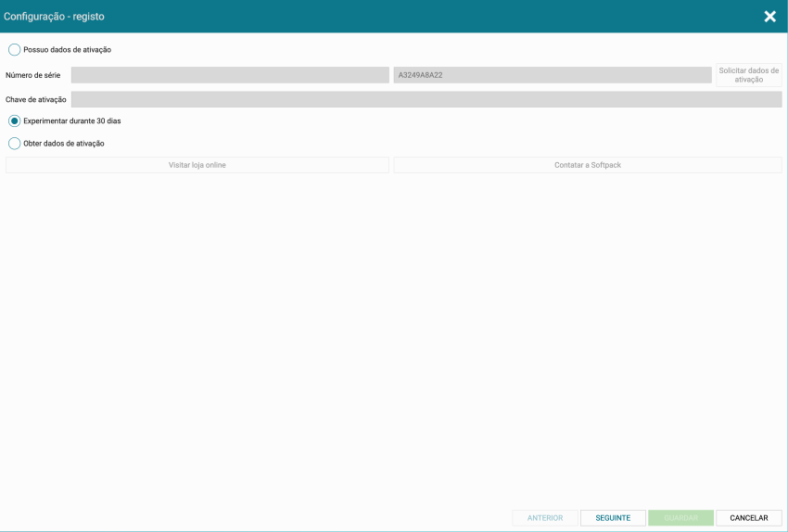The image size is (788, 532).
Task: Click the Contatar a Softpack button
Action: coord(587,165)
